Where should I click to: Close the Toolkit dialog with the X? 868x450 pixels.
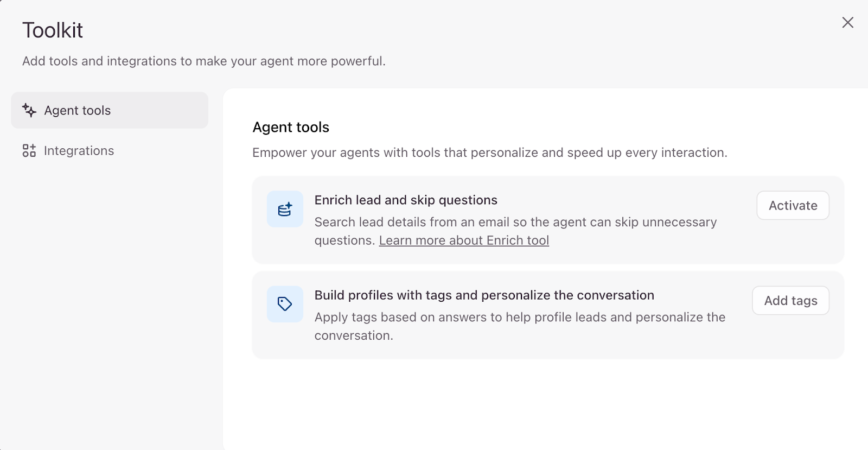tap(847, 22)
